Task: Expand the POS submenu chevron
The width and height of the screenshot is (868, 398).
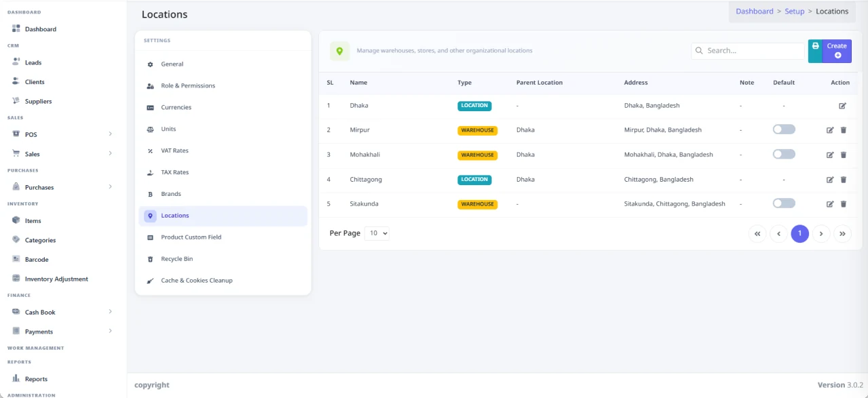Action: click(x=110, y=134)
